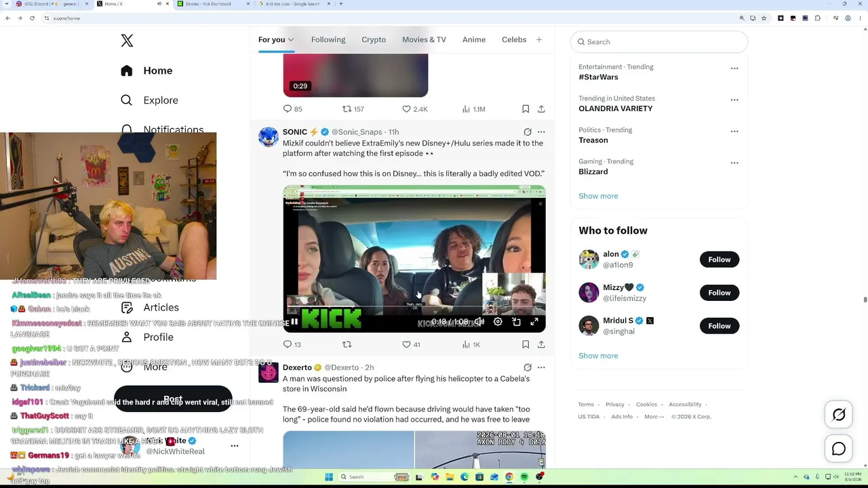This screenshot has width=868, height=488.
Task: Open Spotify from the taskbar
Action: click(524, 477)
